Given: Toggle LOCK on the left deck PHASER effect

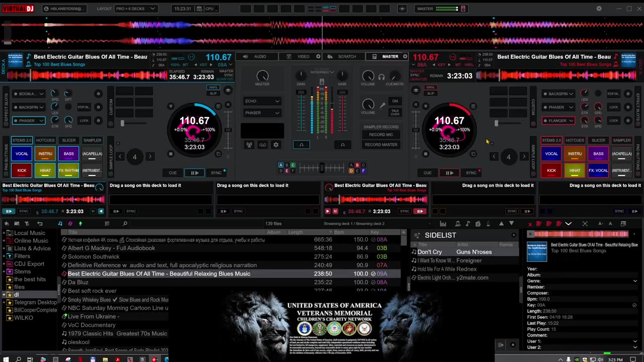Looking at the screenshot, I should click(x=84, y=121).
